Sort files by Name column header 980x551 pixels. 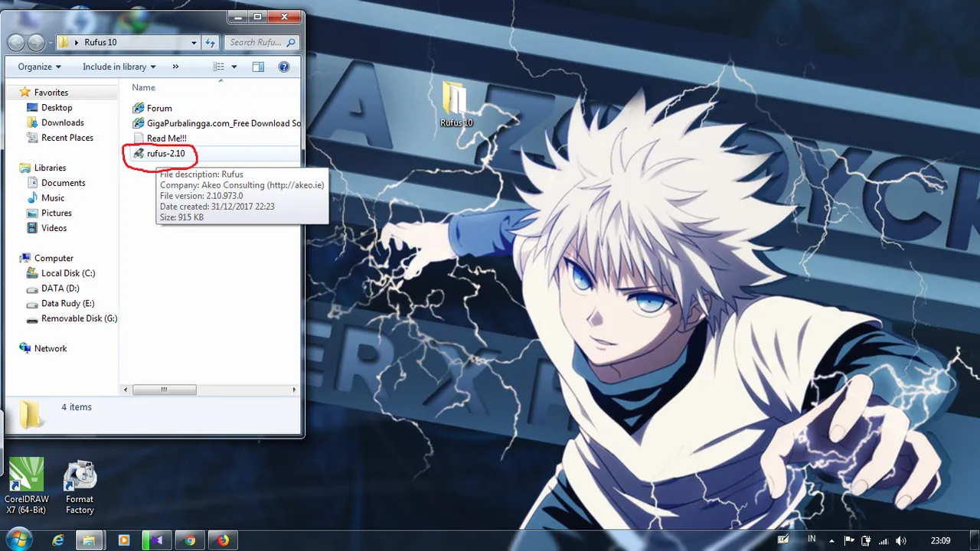[x=143, y=87]
